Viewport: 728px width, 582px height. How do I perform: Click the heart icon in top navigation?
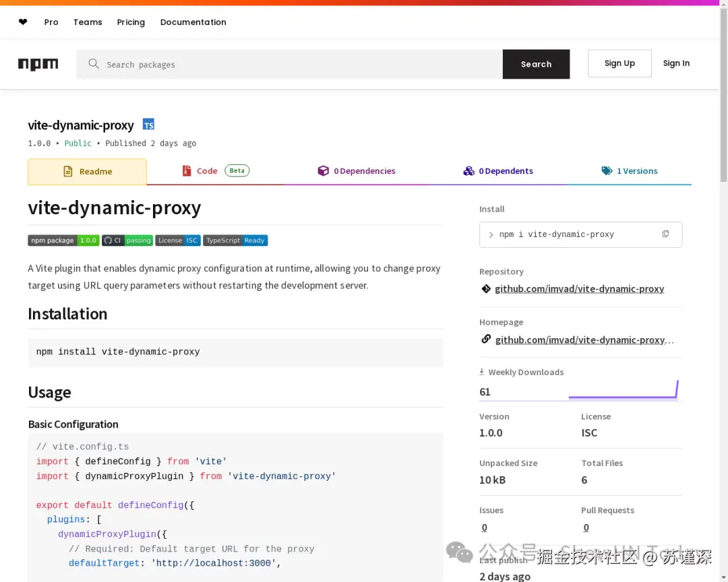click(23, 22)
